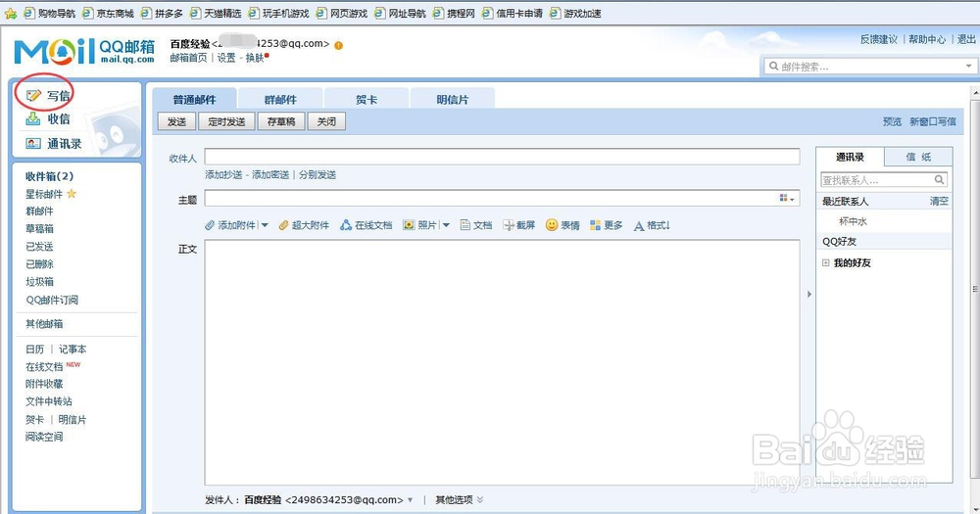The height and width of the screenshot is (514, 980).
Task: Open 收件箱(2) inbox folder
Action: pos(49,176)
